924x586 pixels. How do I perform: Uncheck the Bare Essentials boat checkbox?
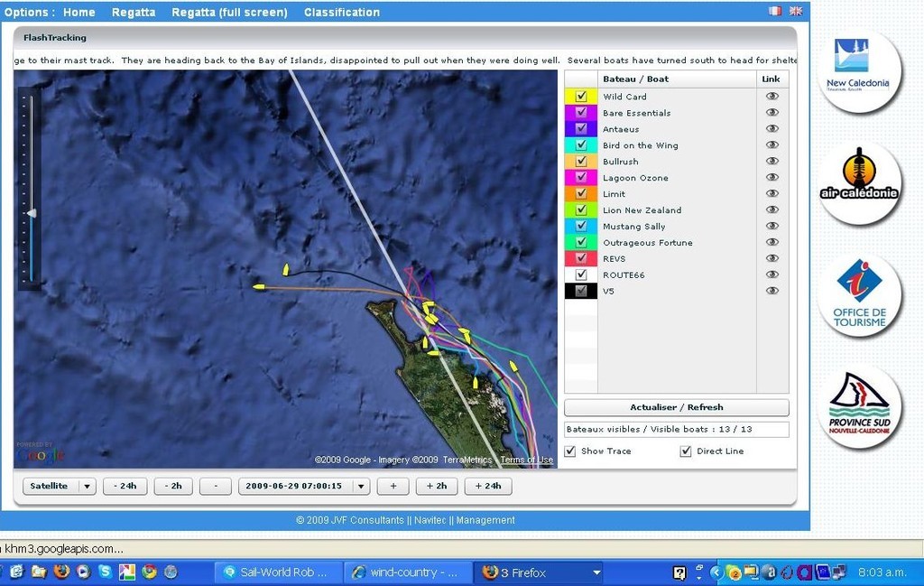581,112
